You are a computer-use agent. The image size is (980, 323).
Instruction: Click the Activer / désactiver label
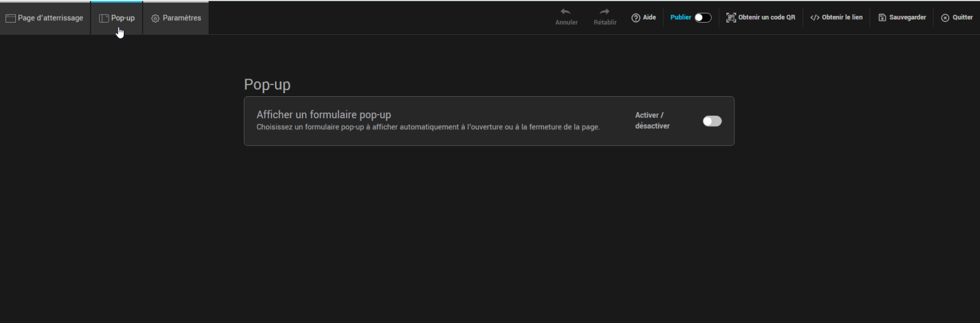652,121
